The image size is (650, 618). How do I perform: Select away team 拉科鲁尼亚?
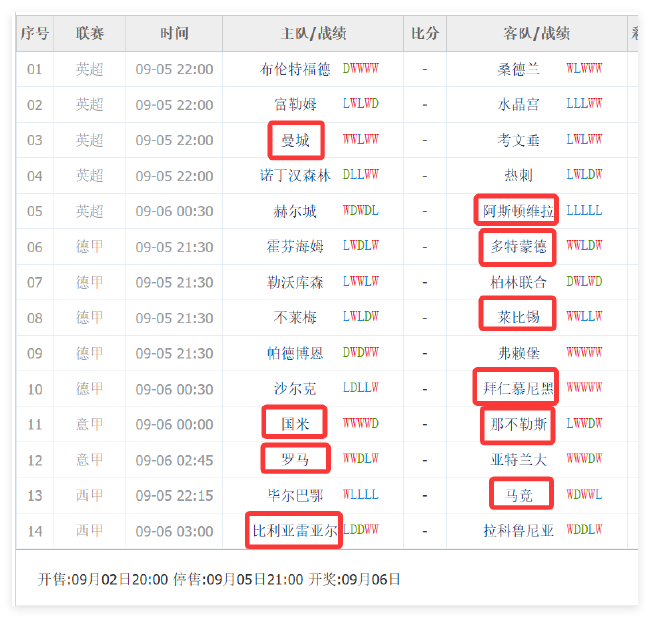point(518,531)
